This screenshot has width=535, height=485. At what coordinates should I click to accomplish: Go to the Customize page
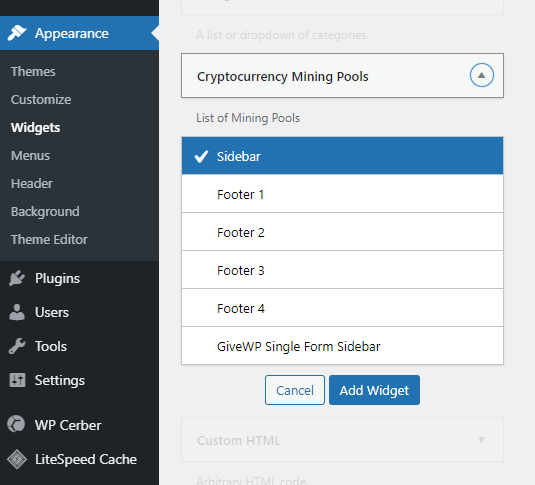(41, 99)
